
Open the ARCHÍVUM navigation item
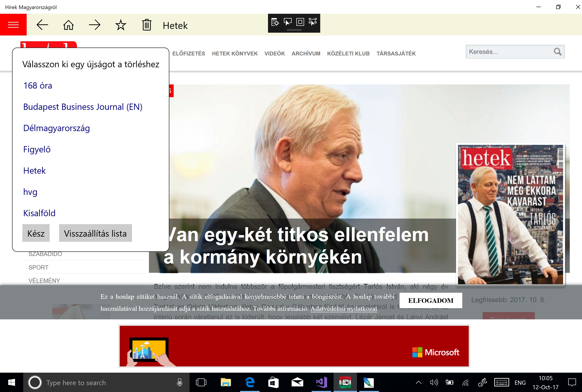click(306, 54)
